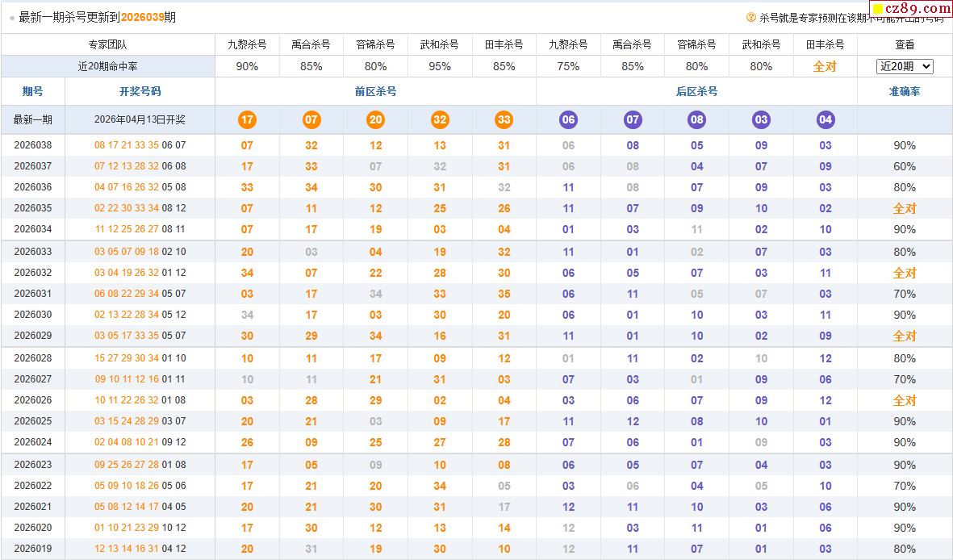Click the 九黎杀号 header above 90% hit rate

247,44
